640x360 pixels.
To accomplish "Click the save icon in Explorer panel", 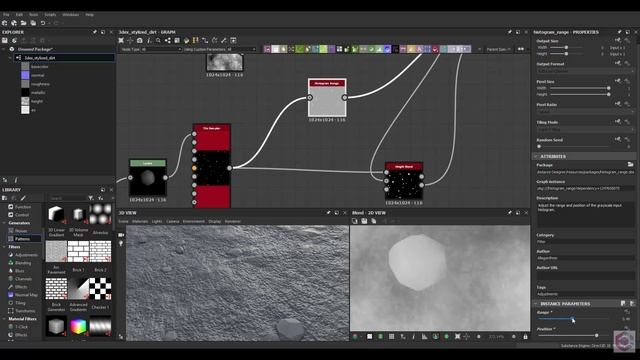I will [x=5, y=40].
